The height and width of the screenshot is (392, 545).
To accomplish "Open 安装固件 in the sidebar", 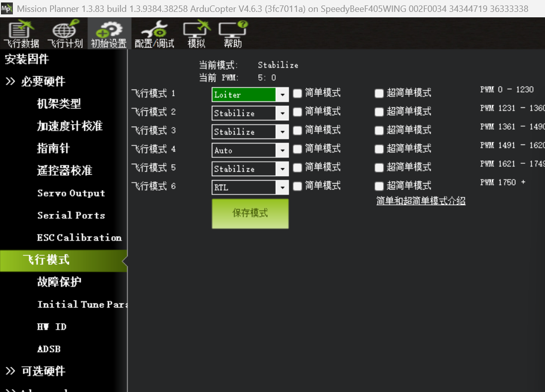I will [27, 59].
